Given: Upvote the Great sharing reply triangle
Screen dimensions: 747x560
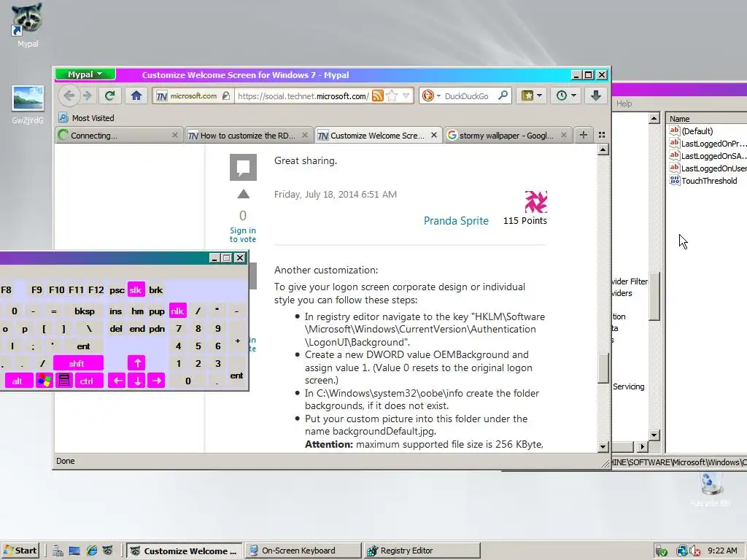Looking at the screenshot, I should (x=243, y=194).
